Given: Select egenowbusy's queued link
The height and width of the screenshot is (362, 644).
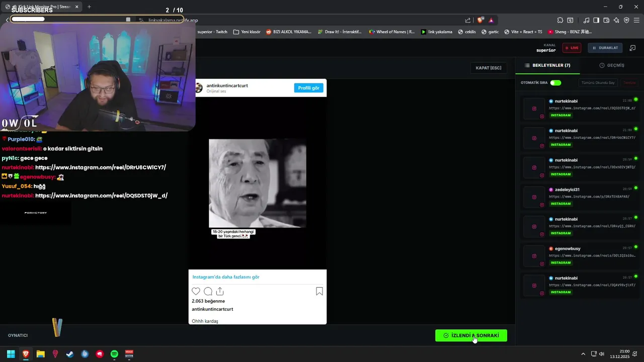Looking at the screenshot, I should (x=581, y=255).
